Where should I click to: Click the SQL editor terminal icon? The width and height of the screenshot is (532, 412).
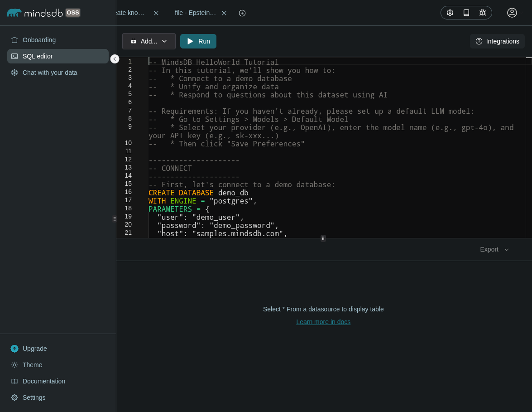[14, 56]
